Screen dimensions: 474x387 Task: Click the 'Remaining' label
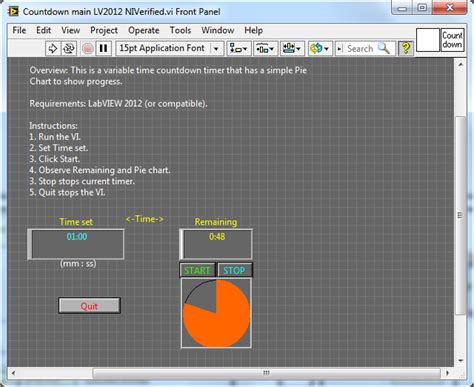click(216, 222)
